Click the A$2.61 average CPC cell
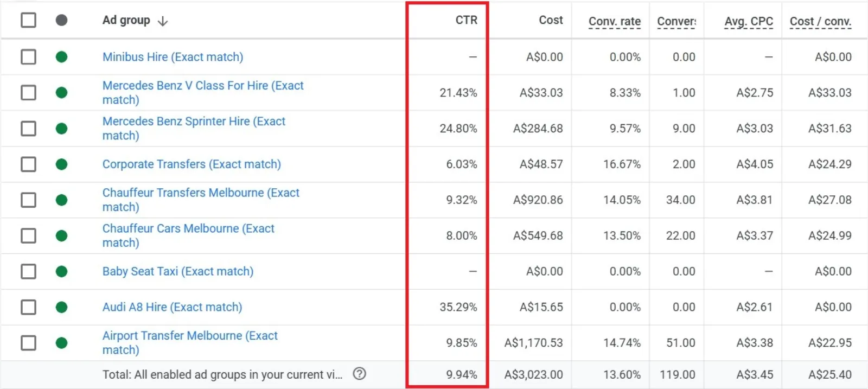 (x=755, y=307)
